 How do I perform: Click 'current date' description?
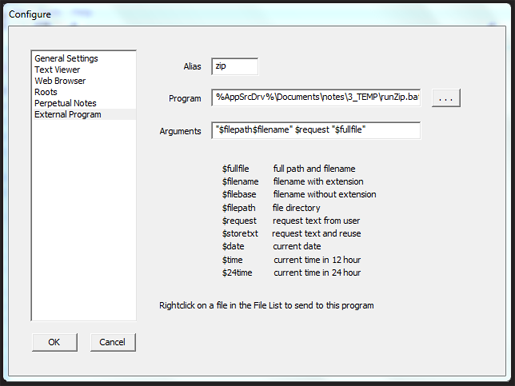click(x=297, y=246)
